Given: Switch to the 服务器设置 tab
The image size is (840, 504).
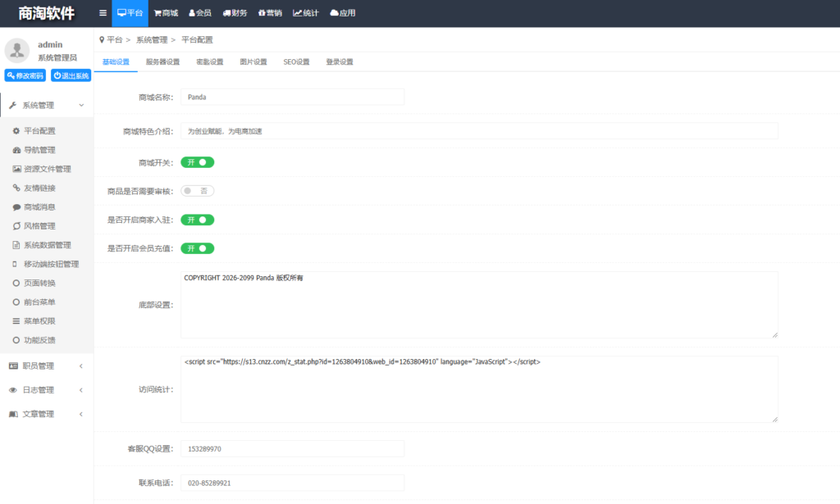Looking at the screenshot, I should click(x=162, y=61).
